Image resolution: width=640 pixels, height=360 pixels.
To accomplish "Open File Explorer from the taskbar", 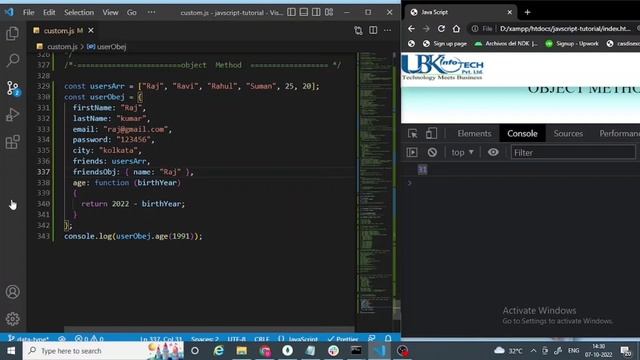I will [x=242, y=351].
